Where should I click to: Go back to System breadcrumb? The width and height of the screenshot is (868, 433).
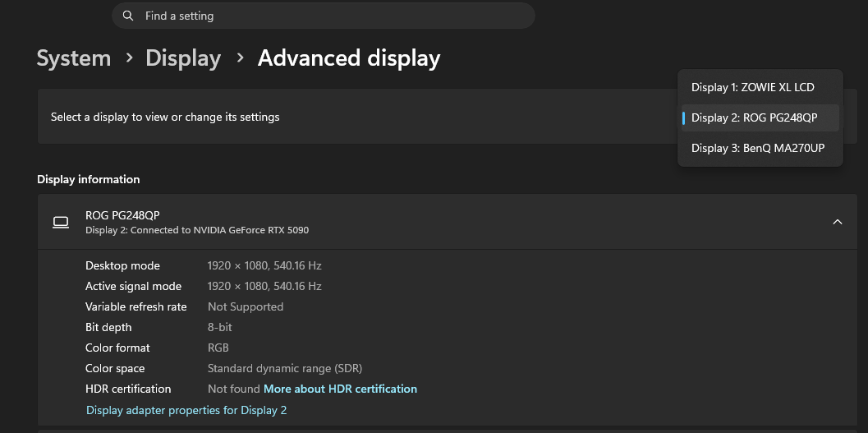click(x=74, y=58)
